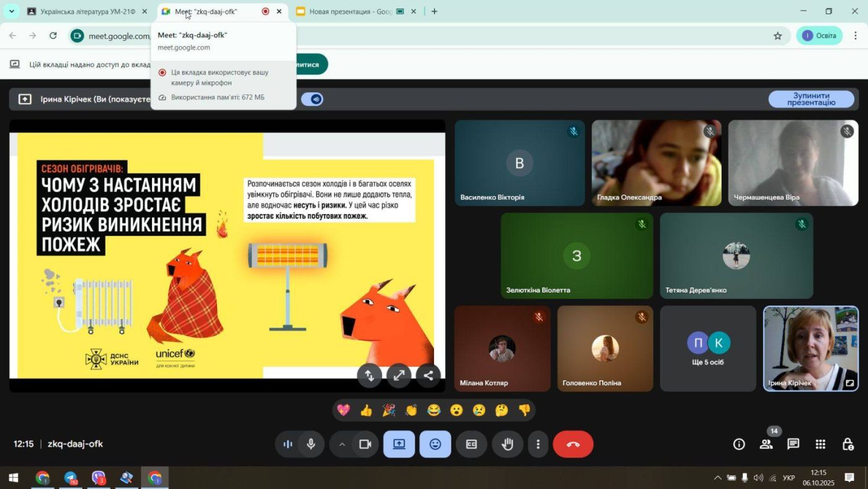This screenshot has height=489, width=868.
Task: Turn on captions in Meet toolbar
Action: click(x=471, y=444)
